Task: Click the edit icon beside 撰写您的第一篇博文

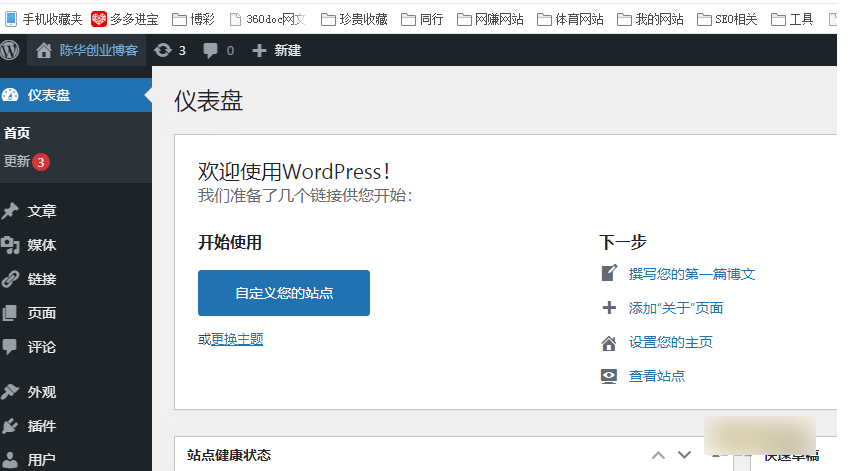Action: tap(609, 273)
